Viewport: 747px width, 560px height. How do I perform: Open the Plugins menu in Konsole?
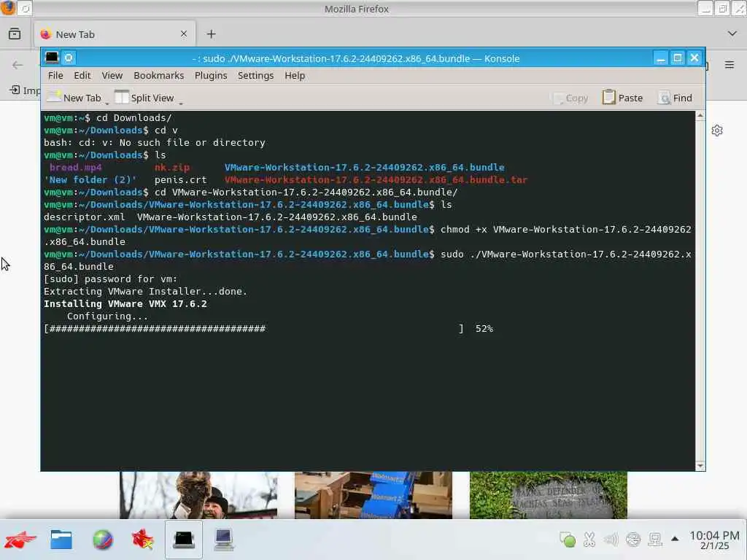[211, 75]
